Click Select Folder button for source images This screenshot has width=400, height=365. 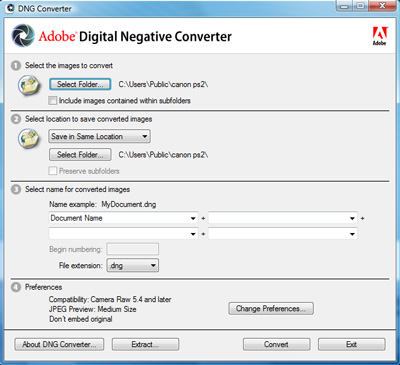pos(80,84)
